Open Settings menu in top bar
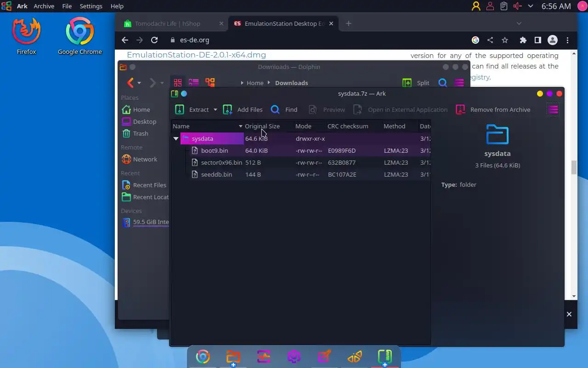Viewport: 588px width, 368px height. coord(91,6)
